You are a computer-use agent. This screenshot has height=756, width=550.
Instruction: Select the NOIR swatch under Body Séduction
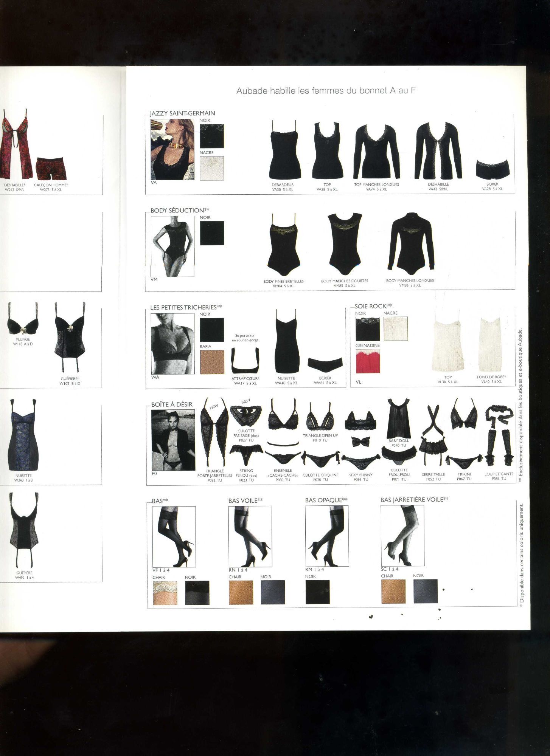click(212, 233)
